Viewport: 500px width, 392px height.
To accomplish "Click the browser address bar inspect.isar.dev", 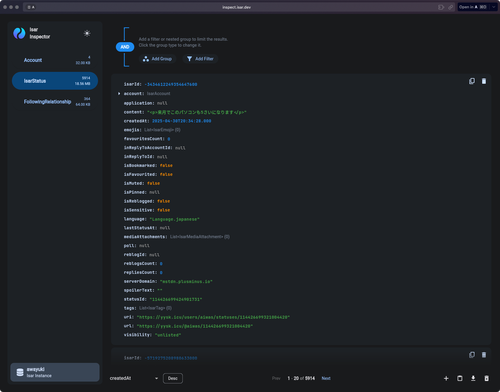I will tap(237, 7).
